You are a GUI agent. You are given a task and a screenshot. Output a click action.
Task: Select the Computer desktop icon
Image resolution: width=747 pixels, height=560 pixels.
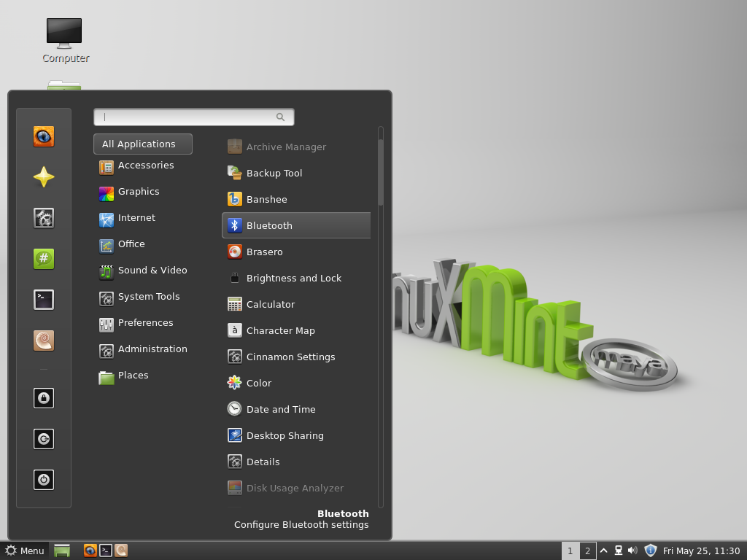coord(65,41)
